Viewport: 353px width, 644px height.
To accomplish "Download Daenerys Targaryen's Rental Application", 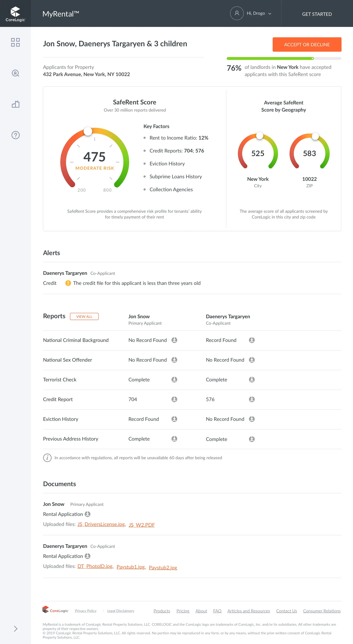I will [88, 556].
